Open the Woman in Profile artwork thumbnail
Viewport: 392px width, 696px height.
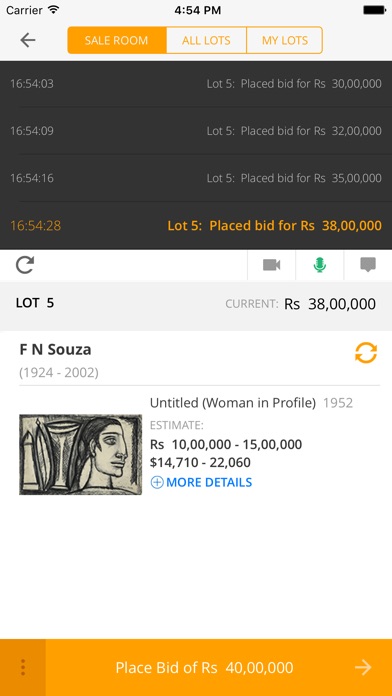tap(80, 455)
